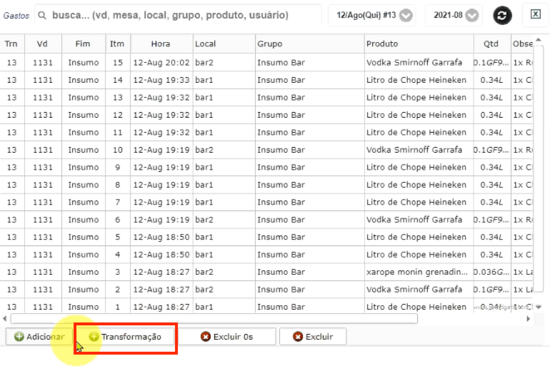Viewport: 550px width, 371px height.
Task: Sort by the Trn column header
Action: [11, 44]
